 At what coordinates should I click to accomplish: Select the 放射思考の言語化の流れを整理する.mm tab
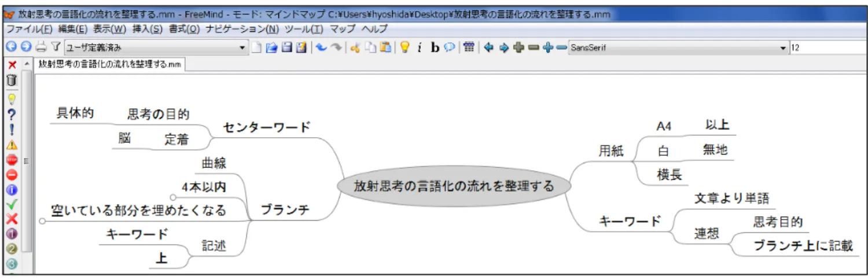pyautogui.click(x=109, y=65)
